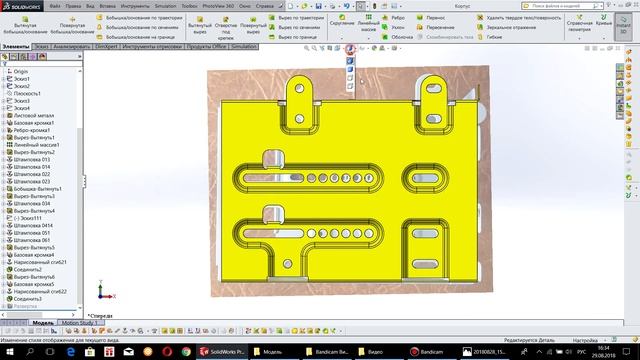Screen dimensions: 640x360
Task: Select the Модель bottom tab
Action: [x=43, y=323]
